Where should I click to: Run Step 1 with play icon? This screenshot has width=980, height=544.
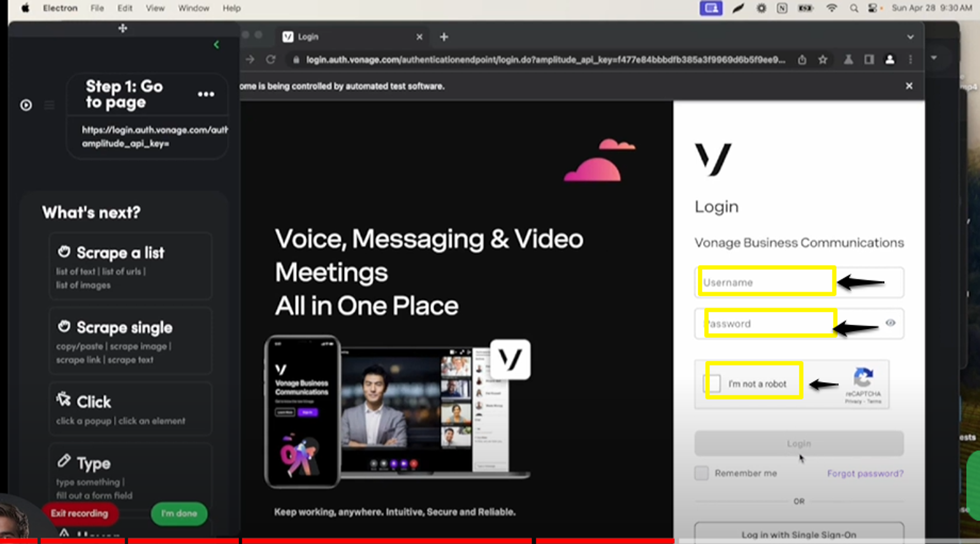[26, 105]
